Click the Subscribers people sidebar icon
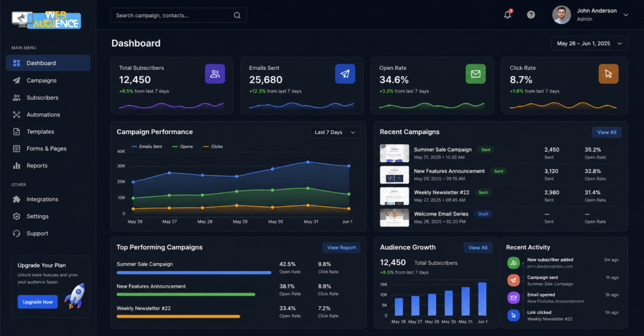Viewport: 644px width, 336px height. [x=16, y=98]
